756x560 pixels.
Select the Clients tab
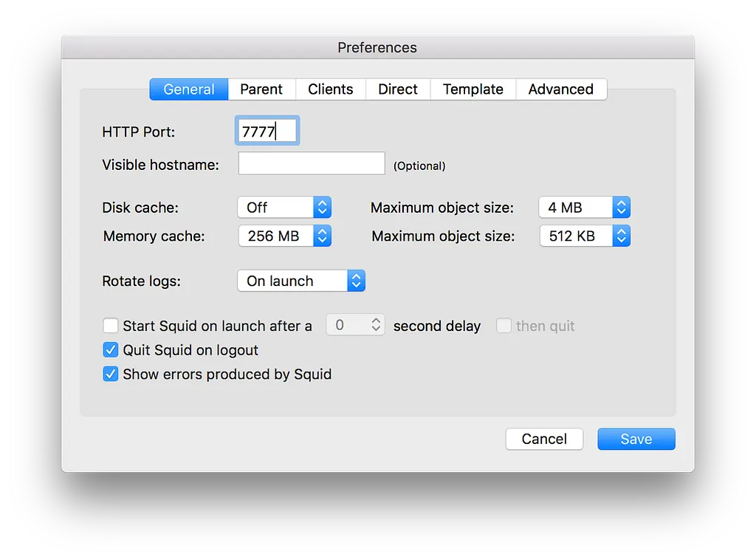pos(331,89)
